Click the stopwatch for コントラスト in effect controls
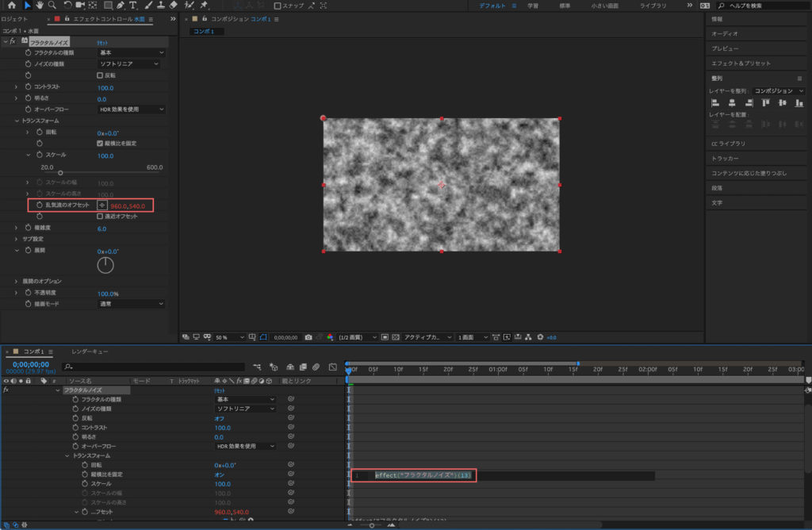 click(28, 86)
